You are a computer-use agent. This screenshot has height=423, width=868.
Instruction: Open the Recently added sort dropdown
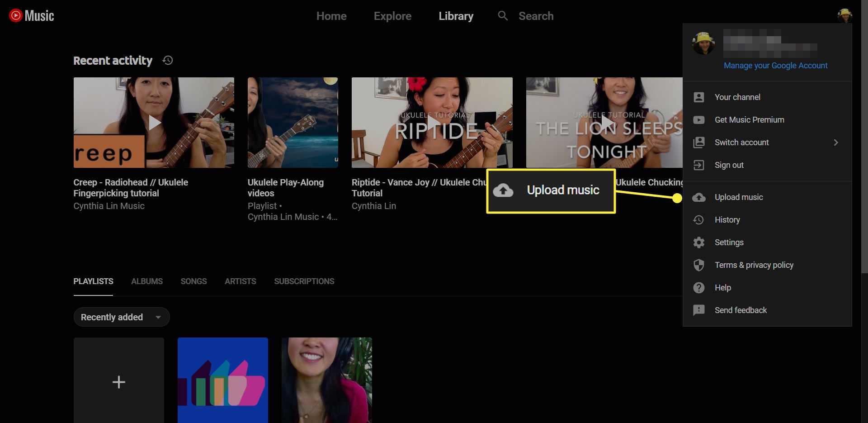pyautogui.click(x=122, y=317)
